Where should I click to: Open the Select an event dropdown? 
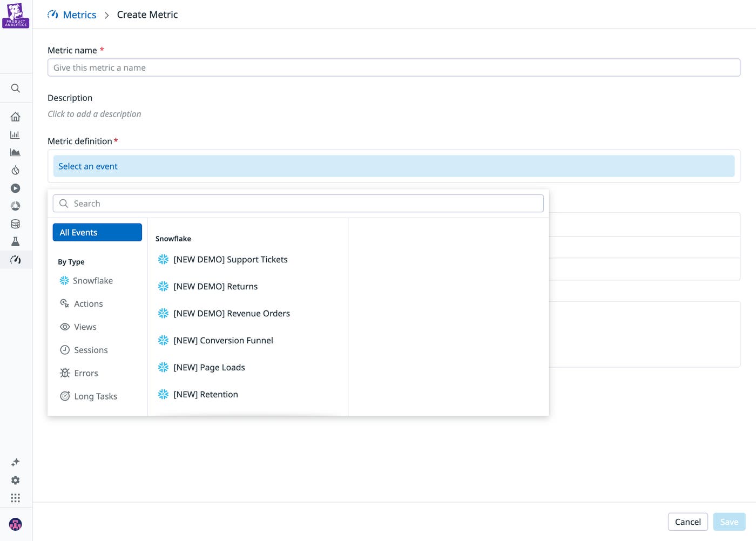(394, 166)
